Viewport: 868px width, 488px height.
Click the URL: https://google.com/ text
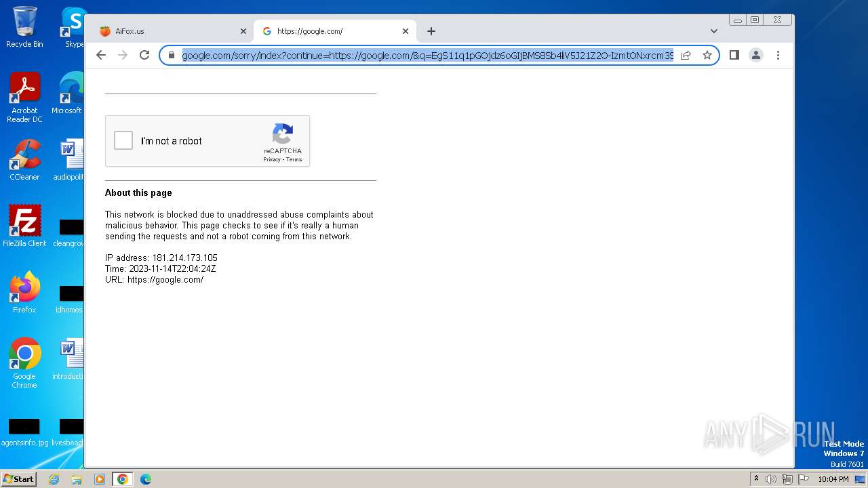tap(155, 279)
